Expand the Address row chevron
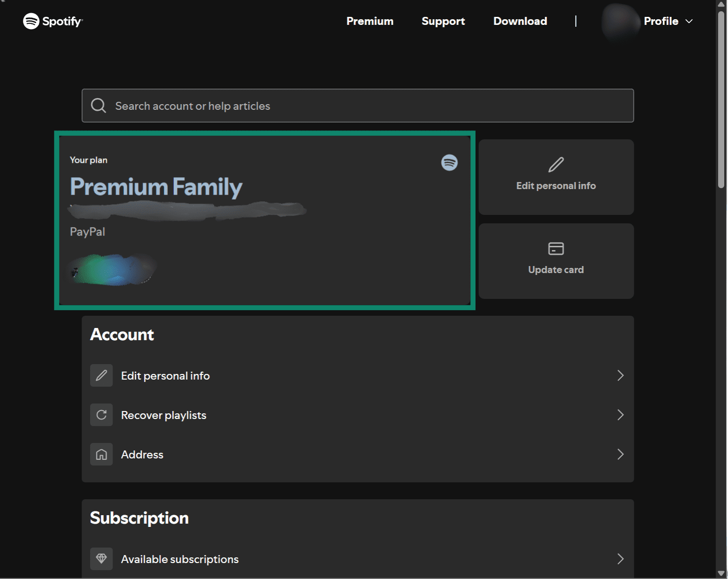The width and height of the screenshot is (728, 579). pos(621,454)
